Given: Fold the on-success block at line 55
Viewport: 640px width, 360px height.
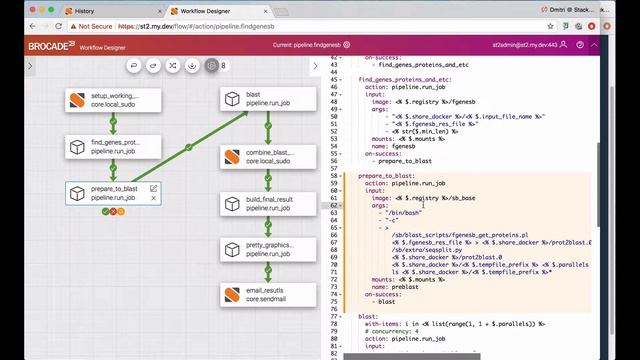Looking at the screenshot, I should (340, 154).
